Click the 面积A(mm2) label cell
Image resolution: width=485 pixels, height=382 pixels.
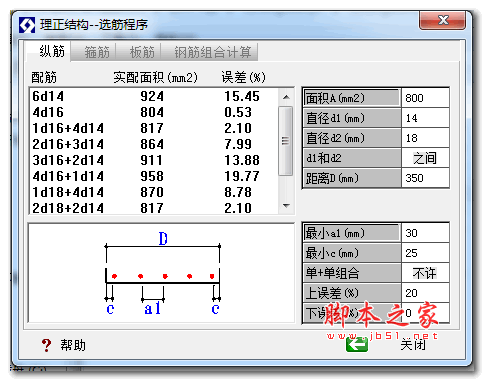pos(352,98)
